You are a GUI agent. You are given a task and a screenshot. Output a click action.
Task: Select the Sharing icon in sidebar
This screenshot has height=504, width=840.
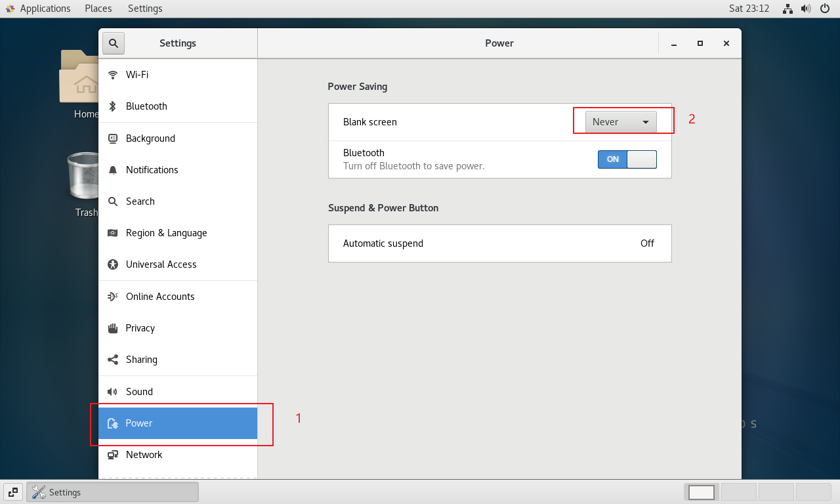113,360
